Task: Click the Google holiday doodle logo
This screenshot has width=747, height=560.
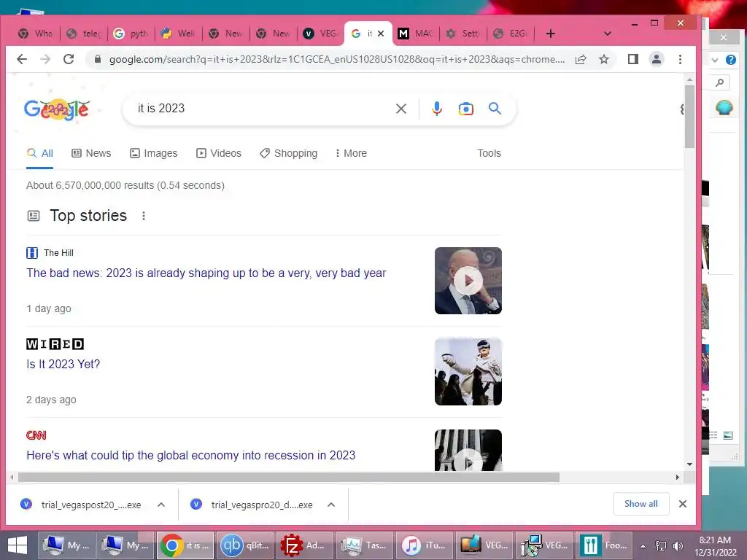Action: 57,109
